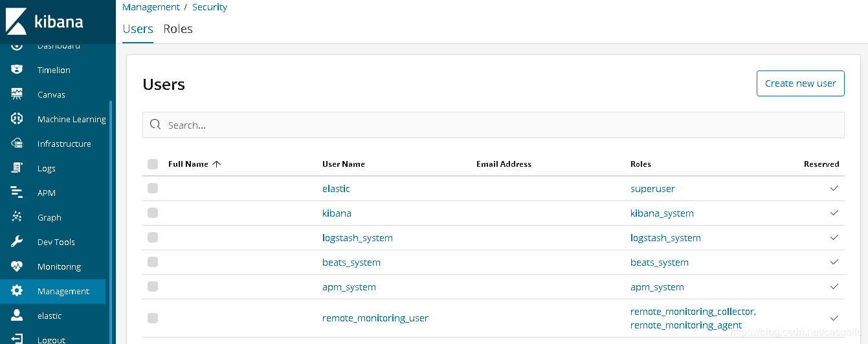This screenshot has width=868, height=344.
Task: Toggle the select-all users checkbox
Action: tap(153, 164)
